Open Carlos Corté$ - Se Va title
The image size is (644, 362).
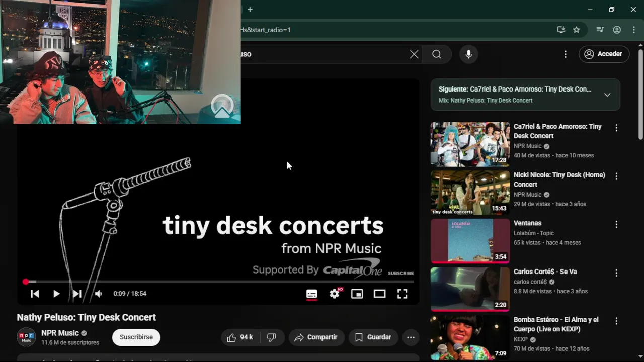(x=545, y=271)
